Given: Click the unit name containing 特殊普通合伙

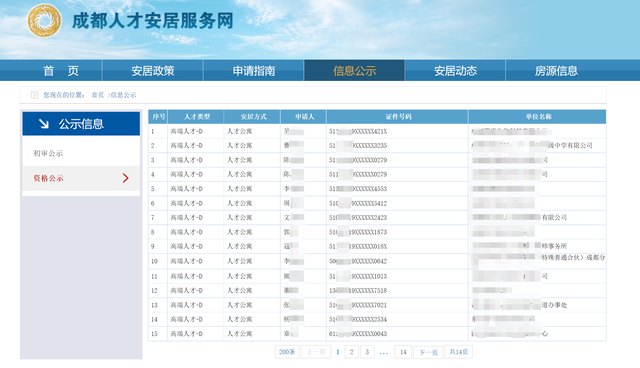Looking at the screenshot, I should 539,257.
